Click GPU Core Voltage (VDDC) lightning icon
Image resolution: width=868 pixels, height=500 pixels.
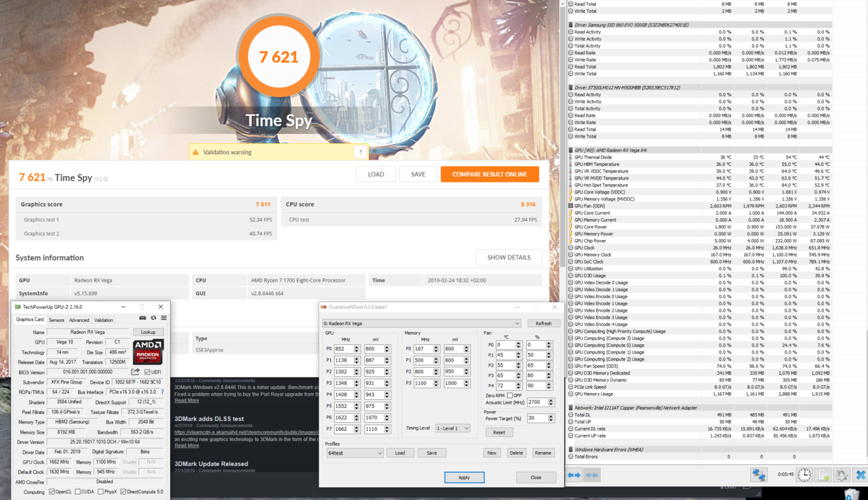pyautogui.click(x=570, y=192)
